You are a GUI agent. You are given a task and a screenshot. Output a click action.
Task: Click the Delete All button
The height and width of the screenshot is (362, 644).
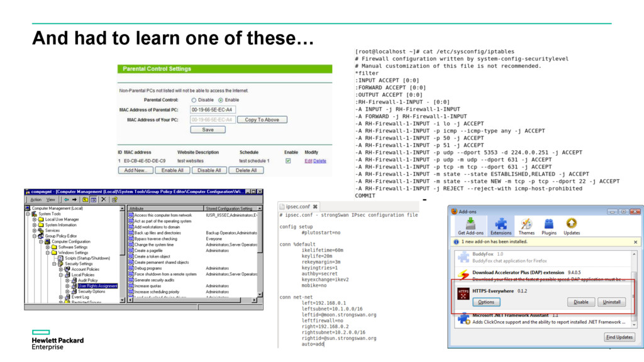246,170
